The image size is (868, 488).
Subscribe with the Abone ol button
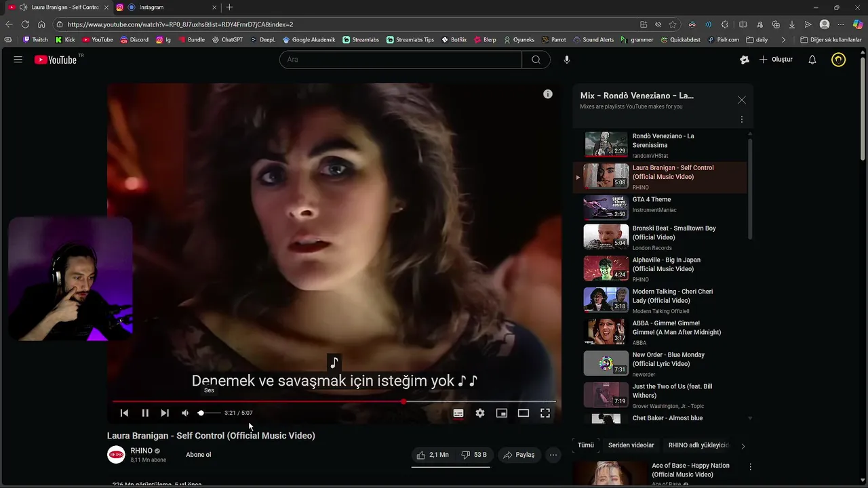(199, 455)
